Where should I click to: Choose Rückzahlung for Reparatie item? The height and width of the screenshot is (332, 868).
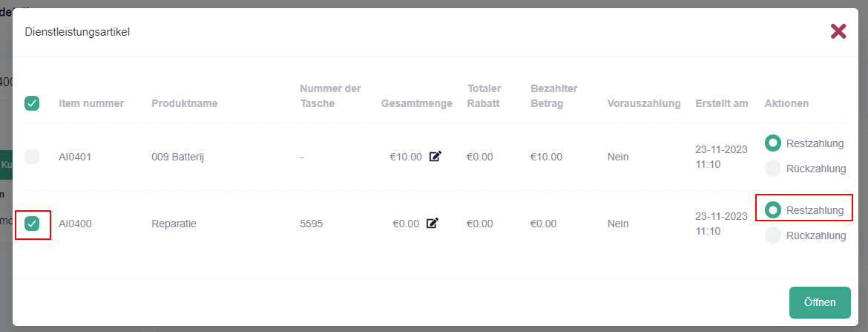[773, 235]
